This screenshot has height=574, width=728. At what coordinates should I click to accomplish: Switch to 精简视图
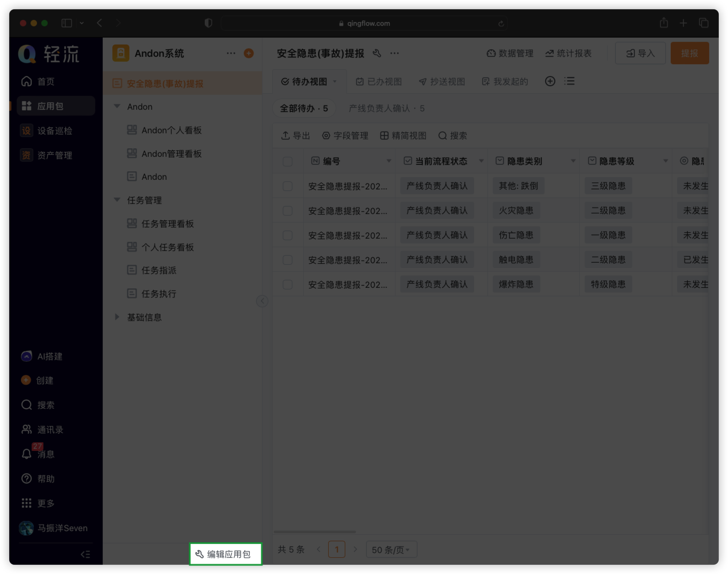click(403, 136)
